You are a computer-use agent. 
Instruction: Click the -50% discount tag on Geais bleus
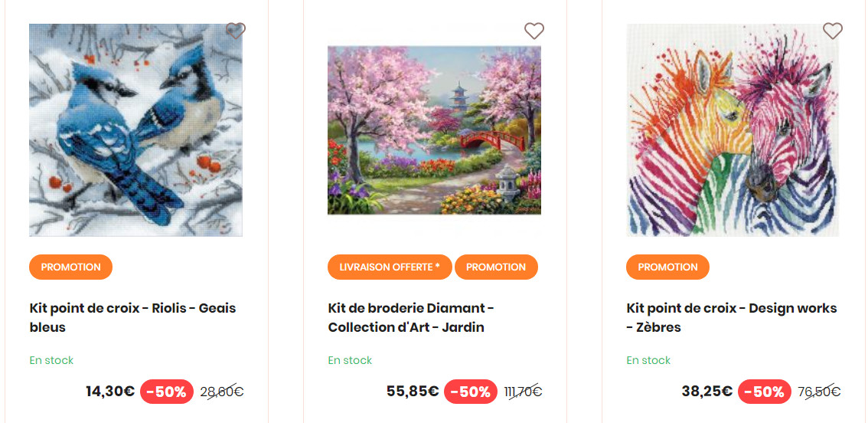pyautogui.click(x=166, y=392)
